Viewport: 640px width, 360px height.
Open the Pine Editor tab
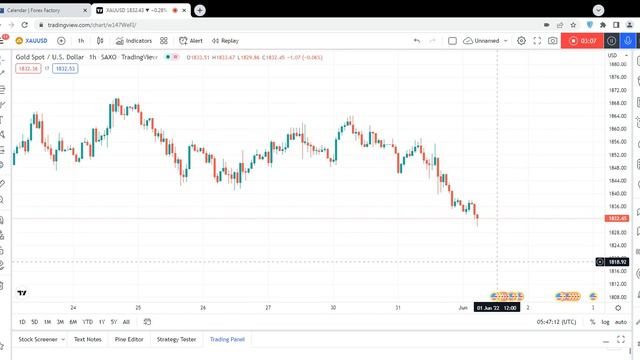pyautogui.click(x=129, y=339)
